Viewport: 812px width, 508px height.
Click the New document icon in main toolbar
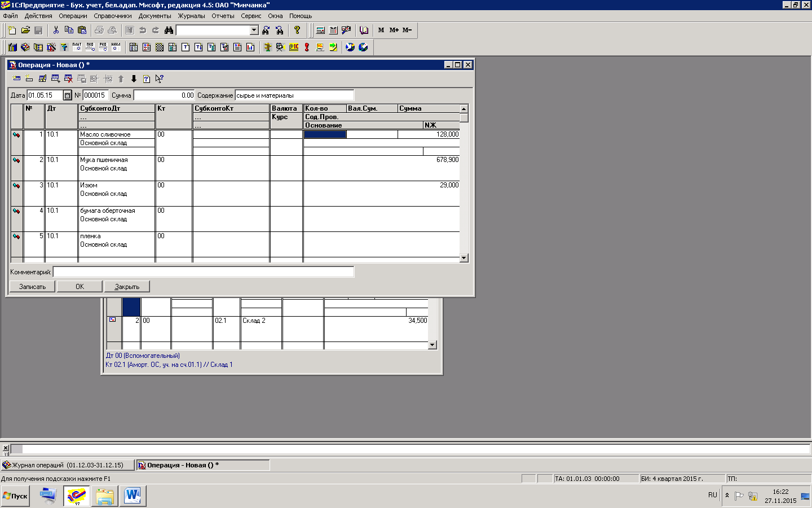(x=12, y=30)
